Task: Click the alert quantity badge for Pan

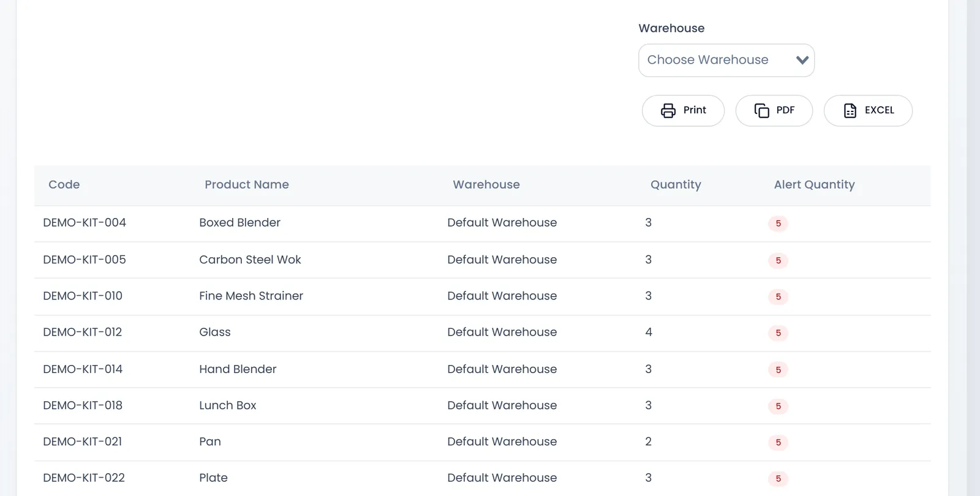Action: coord(778,443)
